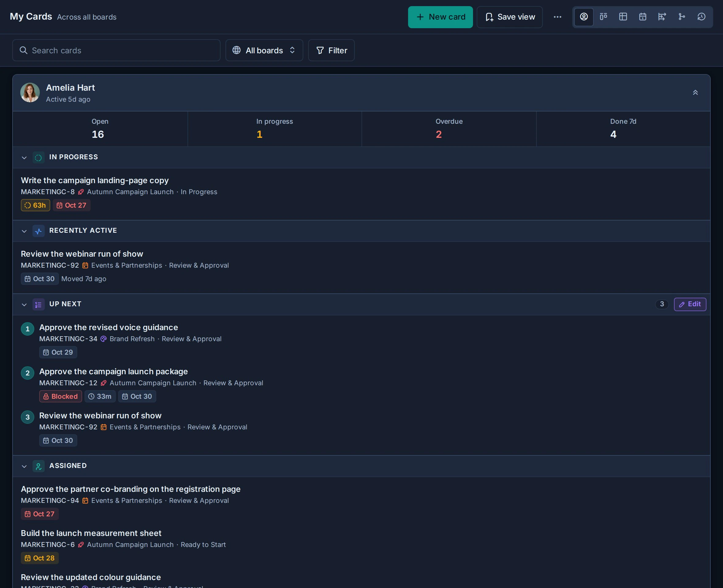Collapse the Assigned section
The height and width of the screenshot is (588, 723).
pos(24,466)
